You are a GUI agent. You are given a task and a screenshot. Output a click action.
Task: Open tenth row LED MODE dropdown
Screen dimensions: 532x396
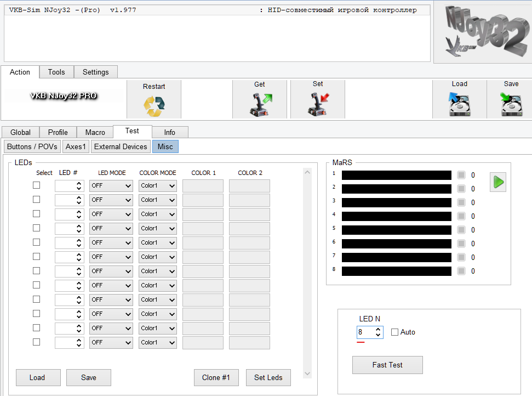(x=111, y=314)
